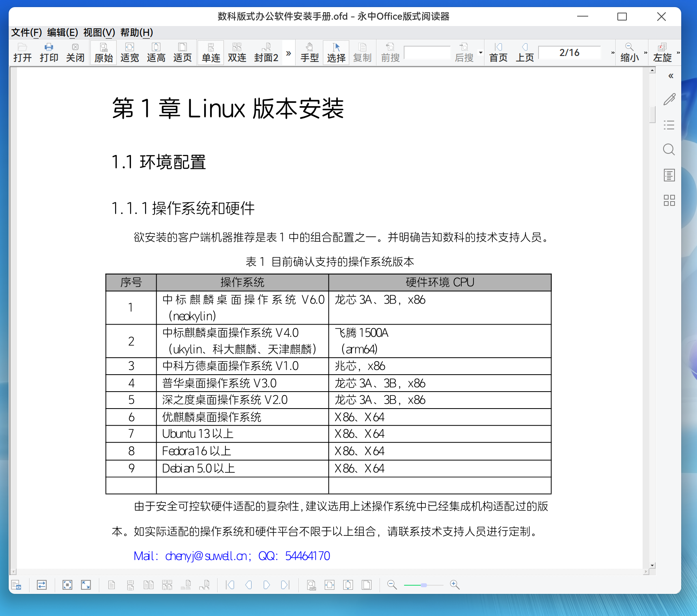The width and height of the screenshot is (697, 616).
Task: Choose 适页 (fit page) in top toolbar
Action: pos(183,52)
